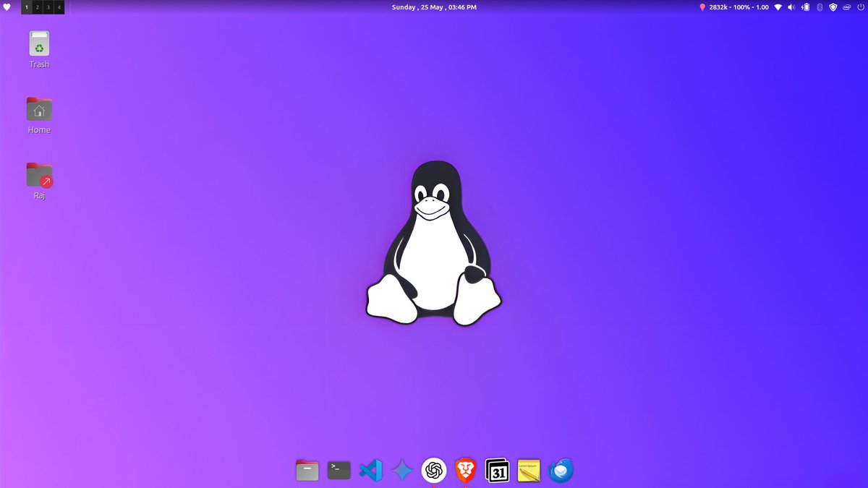
Task: Open the Gemini sparkle app in dock
Action: pyautogui.click(x=402, y=471)
